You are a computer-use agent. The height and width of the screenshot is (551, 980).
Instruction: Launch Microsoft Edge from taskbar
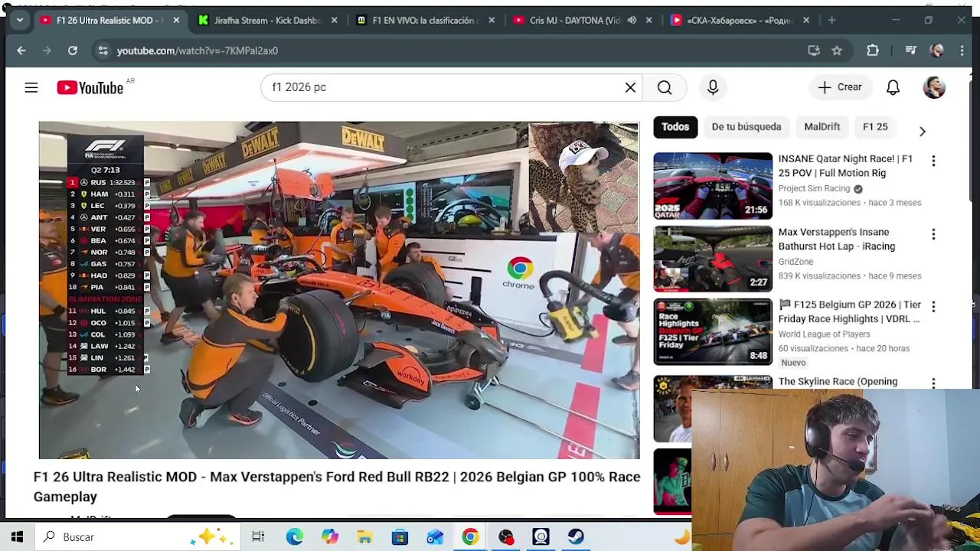coord(294,537)
